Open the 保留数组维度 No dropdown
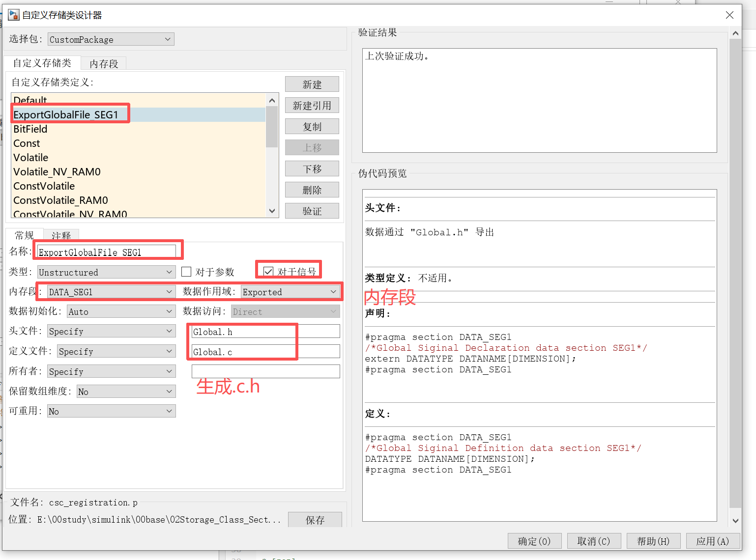The width and height of the screenshot is (756, 560). point(126,392)
